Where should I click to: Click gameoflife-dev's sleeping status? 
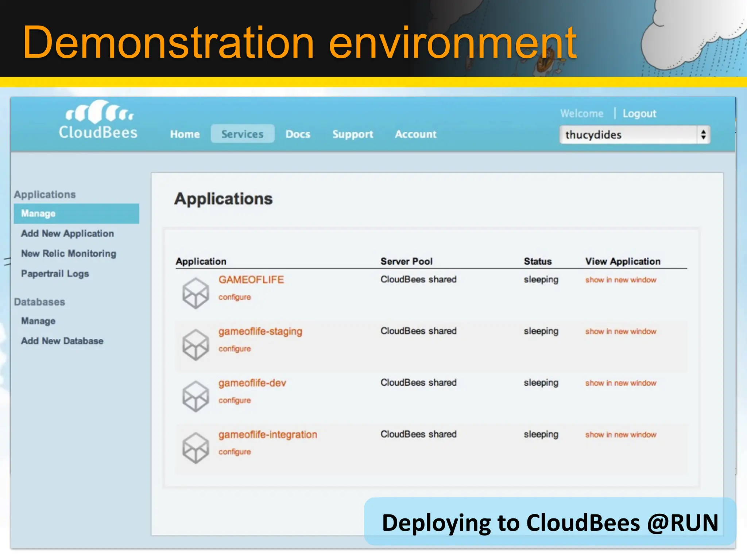tap(541, 383)
